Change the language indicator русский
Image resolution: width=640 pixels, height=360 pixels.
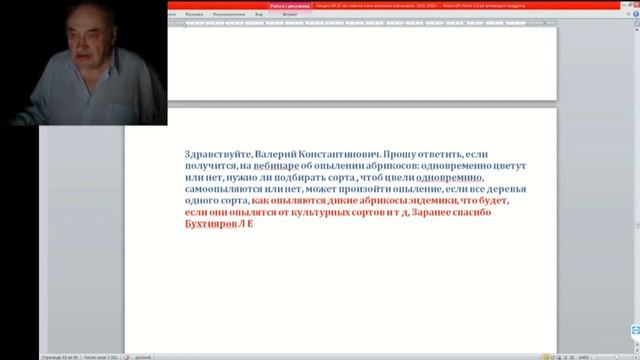coord(142,357)
